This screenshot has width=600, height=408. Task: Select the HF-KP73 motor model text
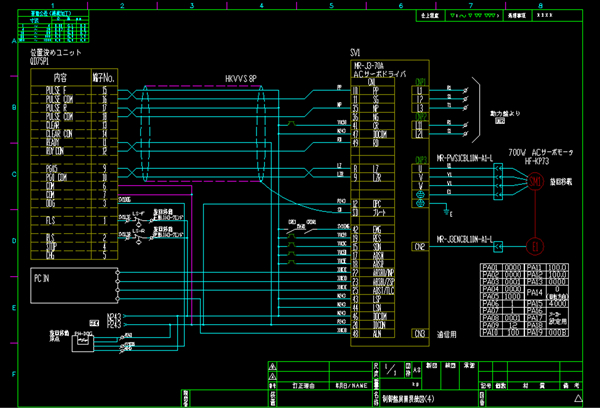(537, 161)
